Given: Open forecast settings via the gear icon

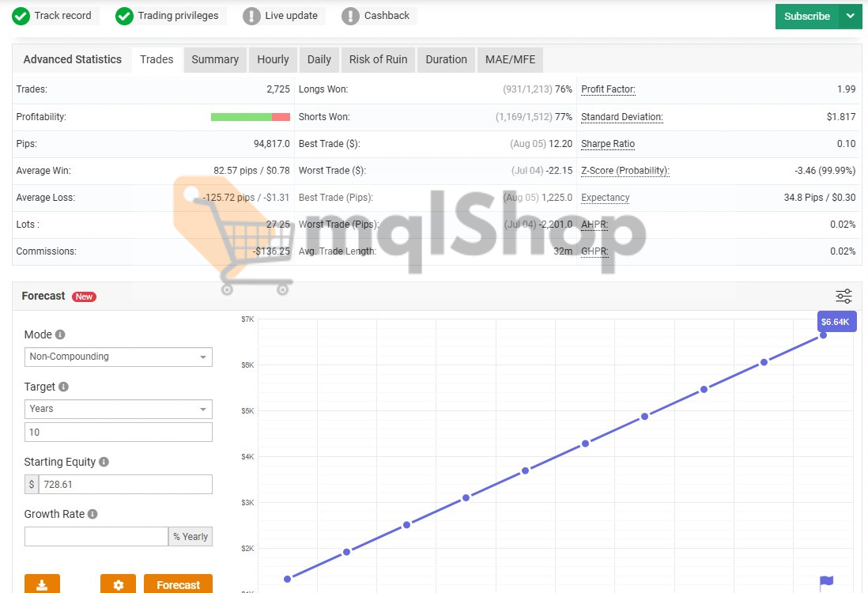Looking at the screenshot, I should click(118, 584).
